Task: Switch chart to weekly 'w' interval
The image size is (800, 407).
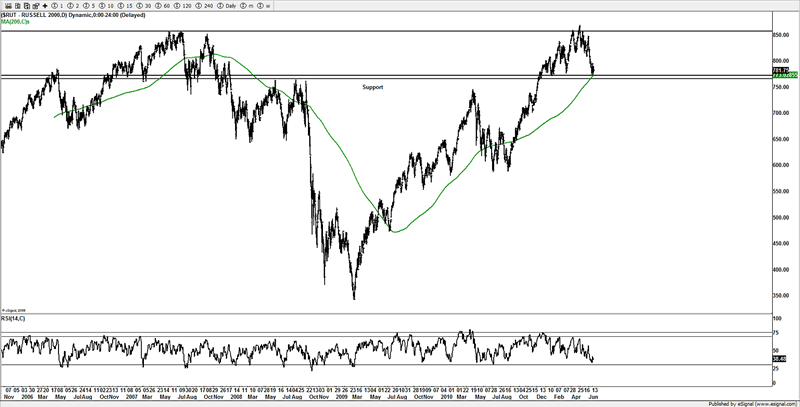Action: coord(264,6)
